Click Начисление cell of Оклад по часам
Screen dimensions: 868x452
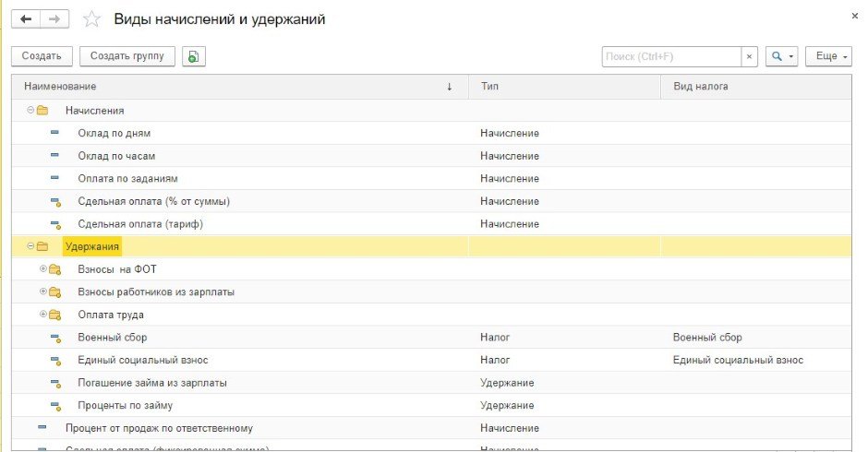coord(564,156)
